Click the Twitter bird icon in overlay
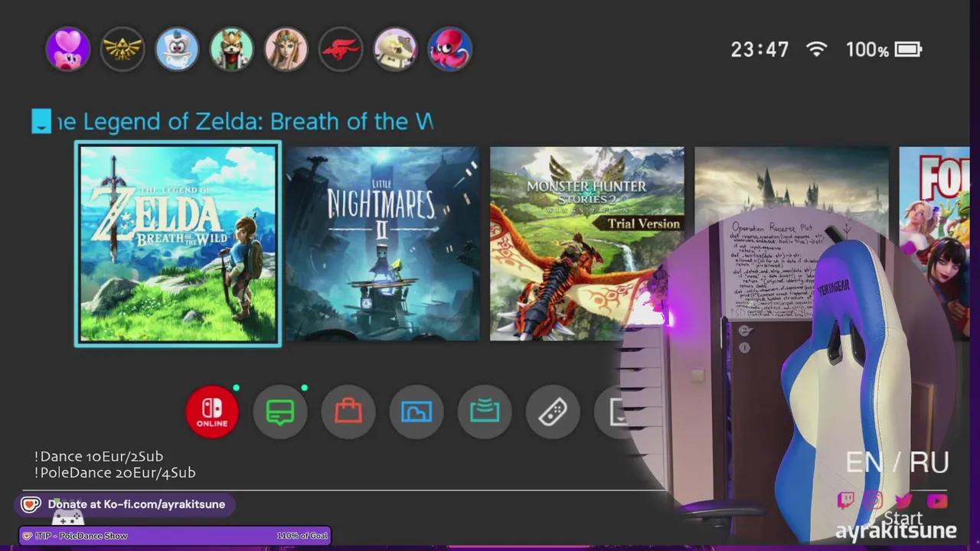This screenshot has width=980, height=551. (x=903, y=501)
